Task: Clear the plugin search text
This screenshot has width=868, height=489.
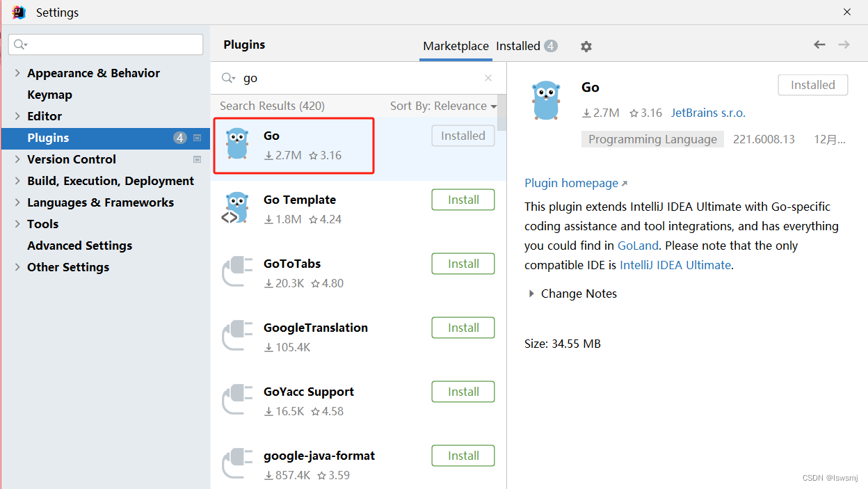Action: pos(488,78)
